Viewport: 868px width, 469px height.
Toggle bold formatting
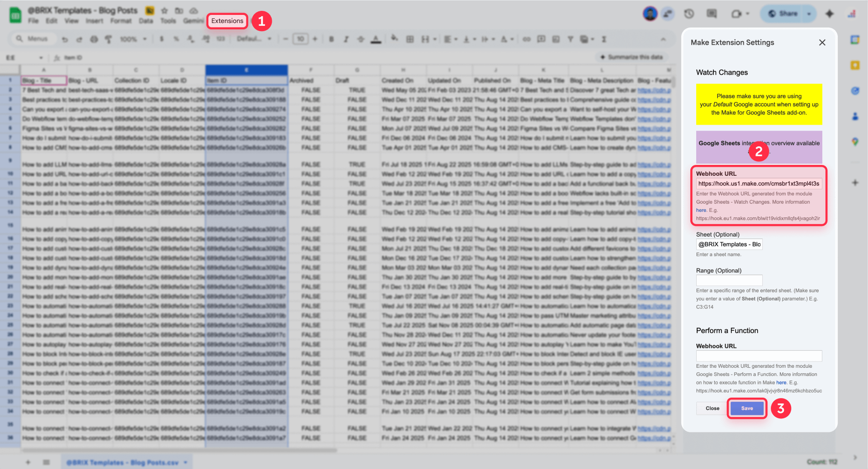point(331,39)
